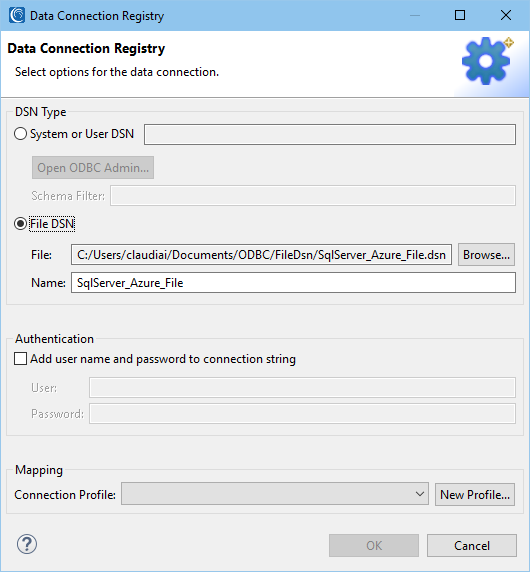
Task: Cancel the data connection dialog
Action: [x=472, y=545]
